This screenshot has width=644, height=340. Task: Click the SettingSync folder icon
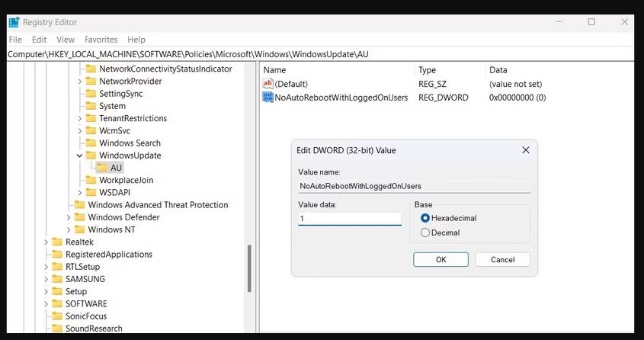click(91, 94)
